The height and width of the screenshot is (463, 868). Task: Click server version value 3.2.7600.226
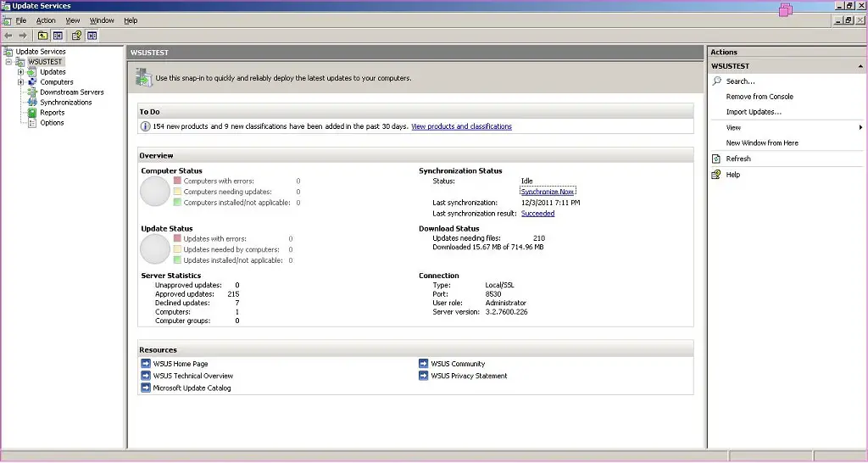pos(507,312)
